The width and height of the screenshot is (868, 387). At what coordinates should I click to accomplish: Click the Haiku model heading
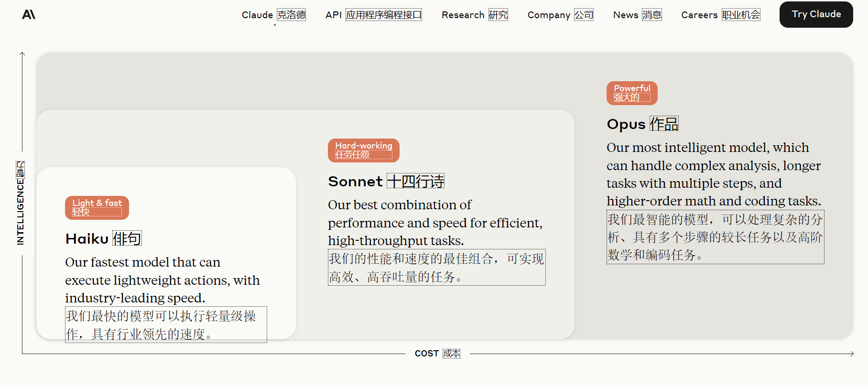click(x=103, y=238)
